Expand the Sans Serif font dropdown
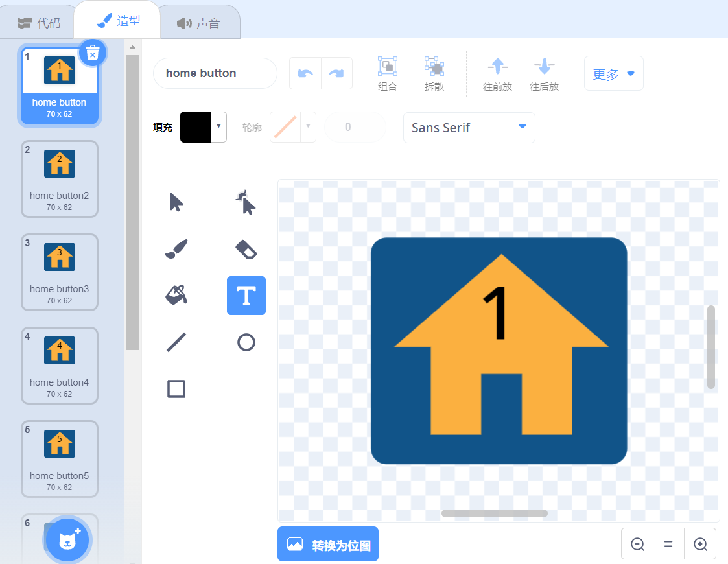 [x=469, y=128]
